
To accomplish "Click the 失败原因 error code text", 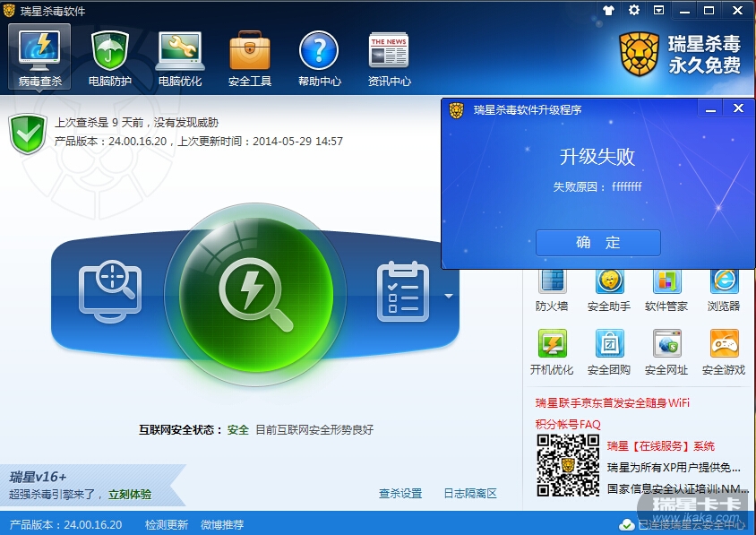I will pyautogui.click(x=597, y=186).
